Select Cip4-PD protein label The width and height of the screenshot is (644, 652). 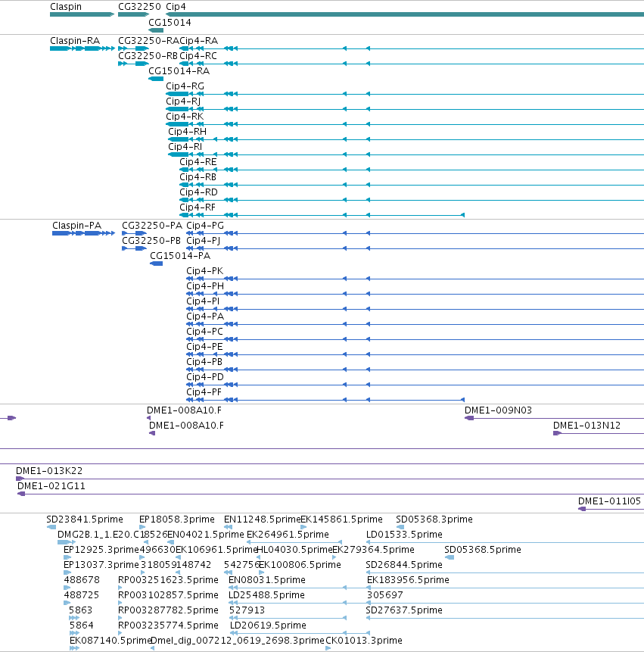point(205,376)
